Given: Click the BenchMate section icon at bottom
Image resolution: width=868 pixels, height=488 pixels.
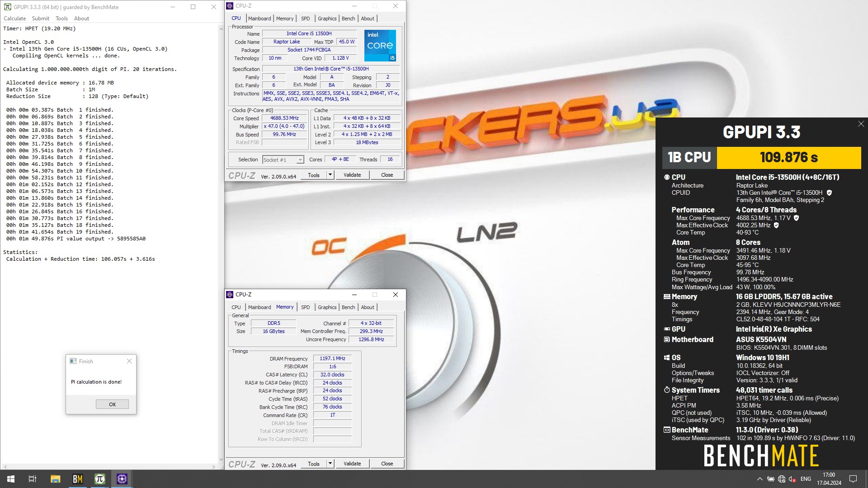Looking at the screenshot, I should (x=667, y=430).
